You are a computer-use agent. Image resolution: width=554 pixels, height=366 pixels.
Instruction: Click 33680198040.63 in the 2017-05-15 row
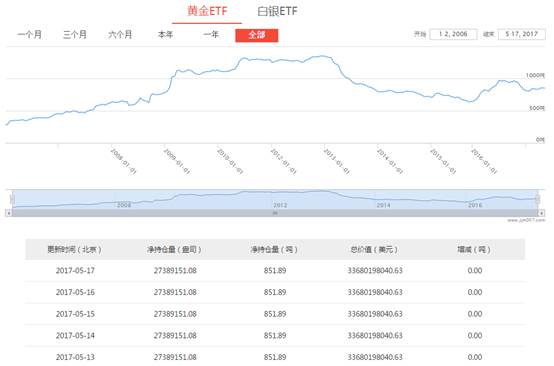375,314
